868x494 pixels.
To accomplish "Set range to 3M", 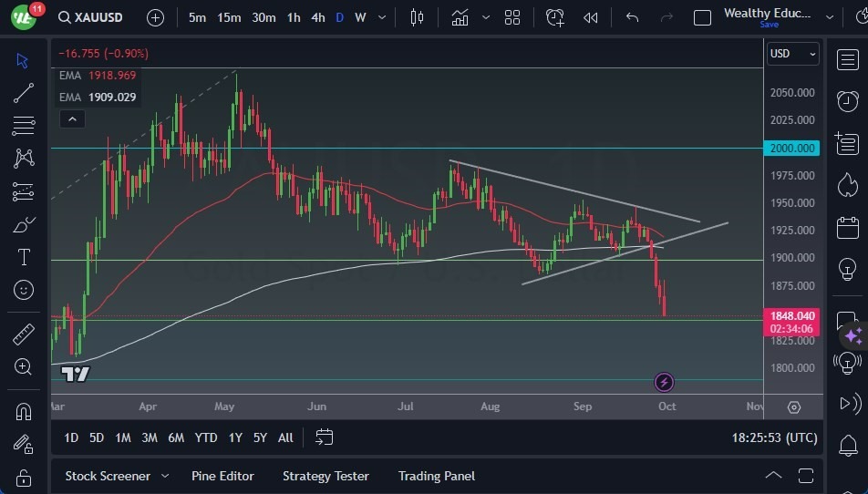I will 150,437.
